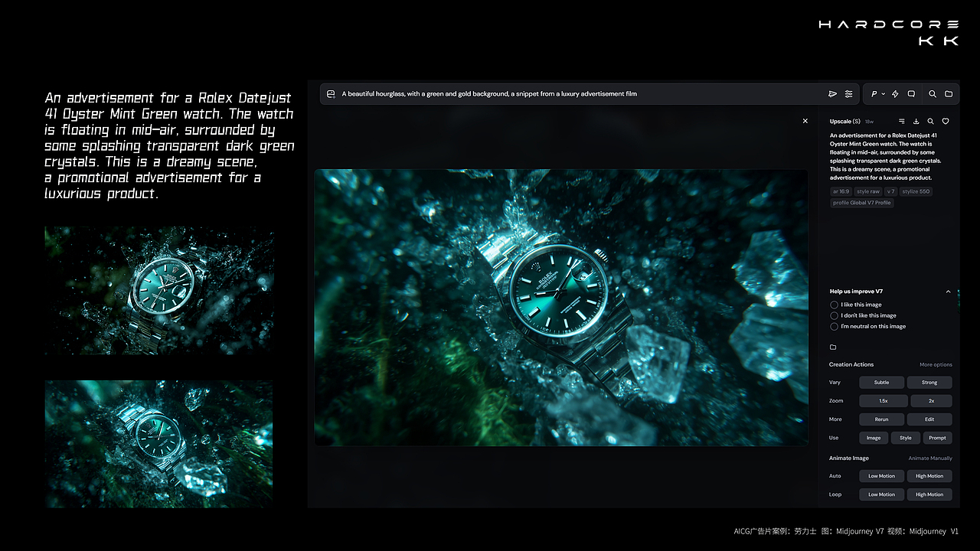The width and height of the screenshot is (980, 551).
Task: Click the chat bubble icon in top bar
Action: pos(911,94)
